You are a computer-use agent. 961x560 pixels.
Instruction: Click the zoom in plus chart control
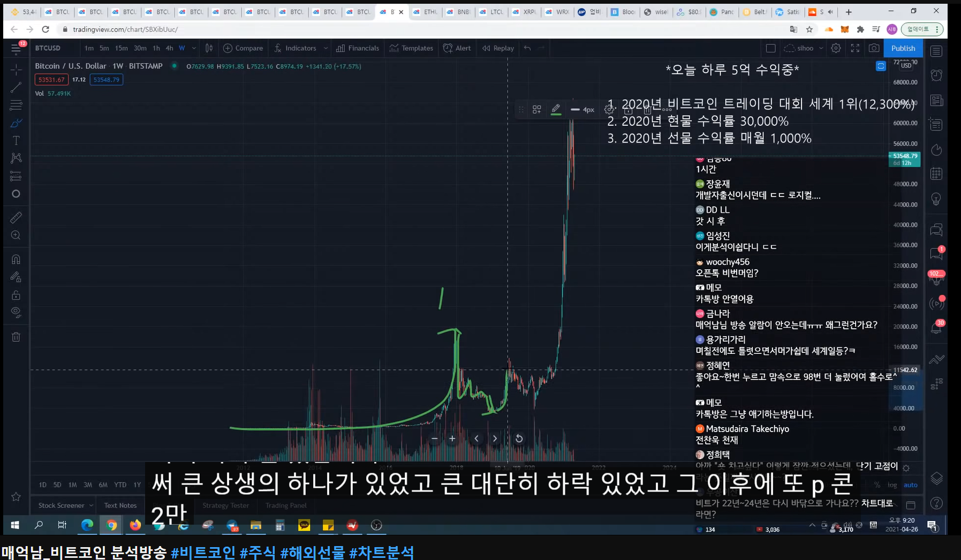pos(452,438)
